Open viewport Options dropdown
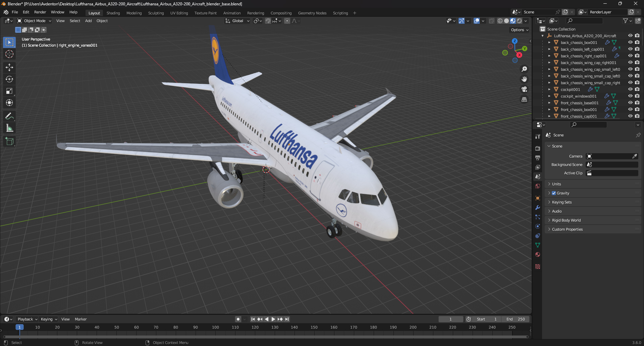644x346 pixels. [520, 30]
